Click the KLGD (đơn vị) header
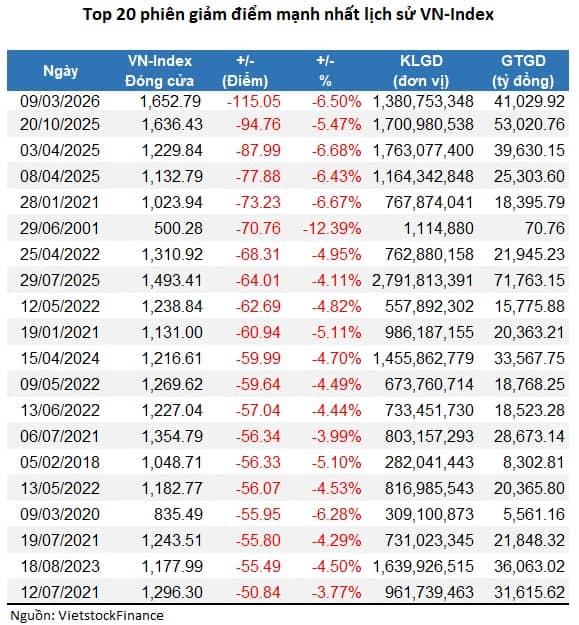This screenshot has height=625, width=579. (x=421, y=71)
